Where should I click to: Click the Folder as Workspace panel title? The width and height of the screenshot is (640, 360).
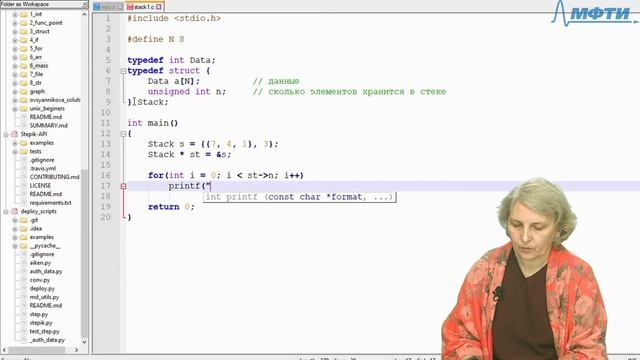point(24,4)
